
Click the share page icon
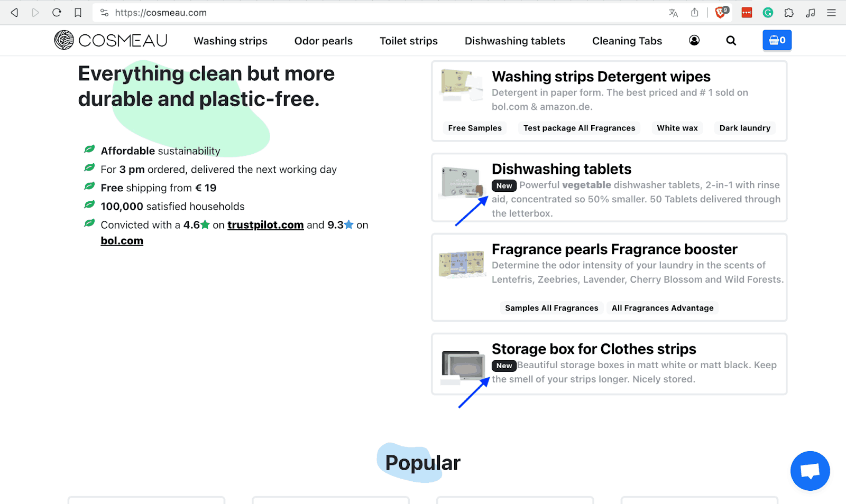(x=694, y=13)
